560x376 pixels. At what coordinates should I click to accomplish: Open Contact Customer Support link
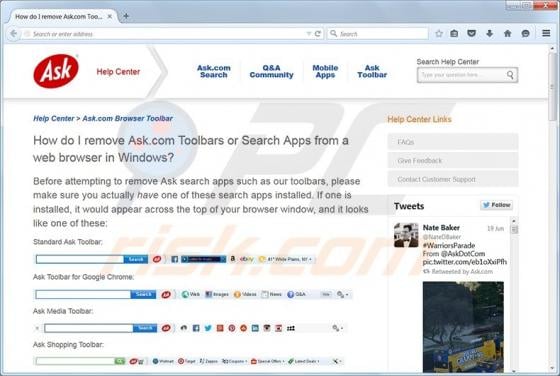453,179
